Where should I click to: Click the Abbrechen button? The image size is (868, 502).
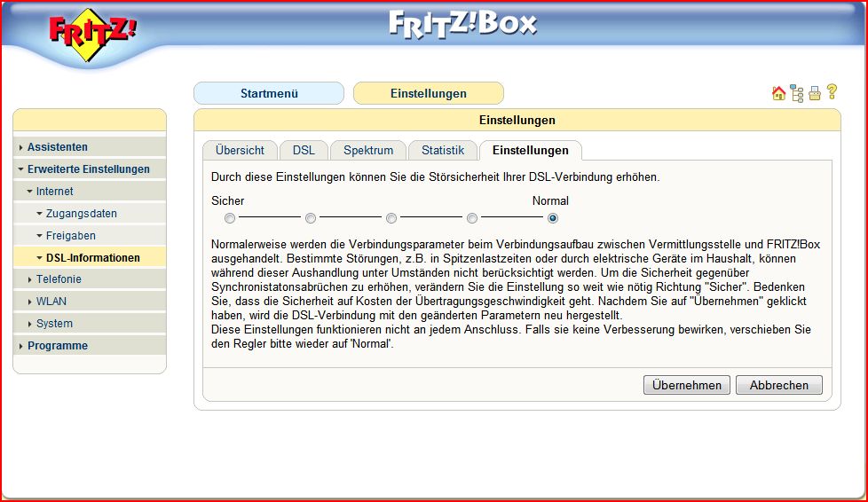point(779,385)
